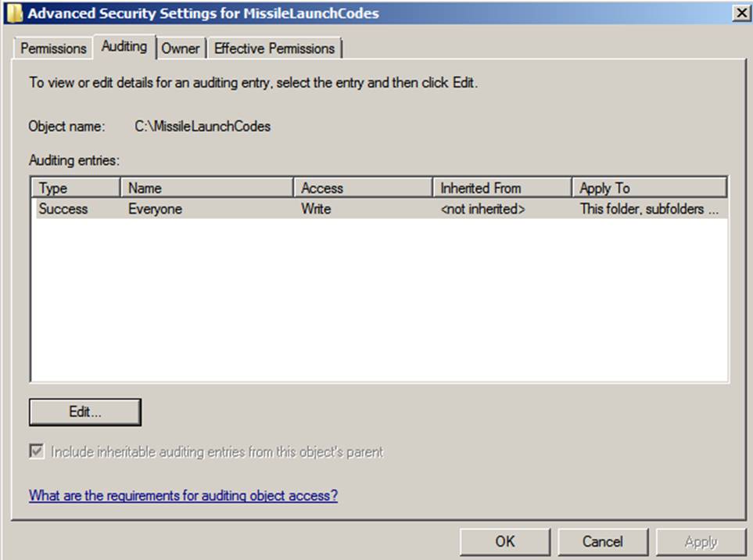Click the disabled Apply button
Viewport: 753px width, 560px height.
(x=701, y=540)
